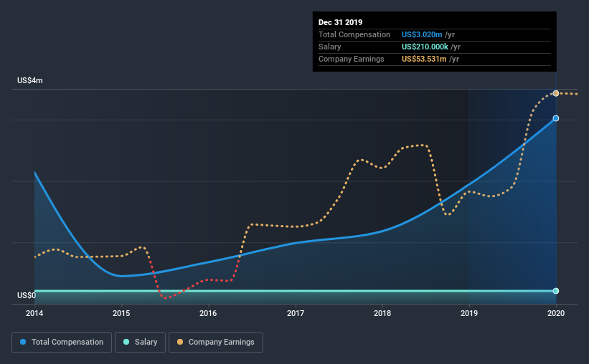Click the US$0 y-axis label
589x364 pixels.
[x=27, y=296]
